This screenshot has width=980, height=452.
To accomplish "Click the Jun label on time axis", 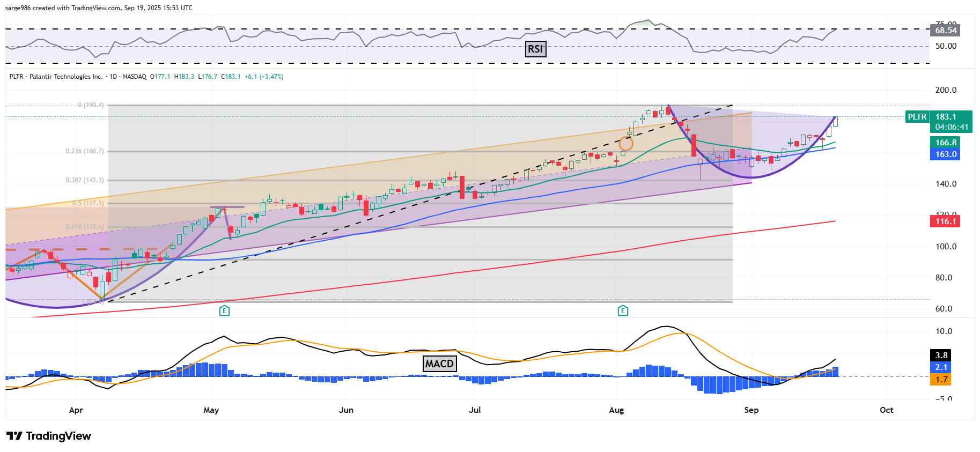I will (346, 410).
